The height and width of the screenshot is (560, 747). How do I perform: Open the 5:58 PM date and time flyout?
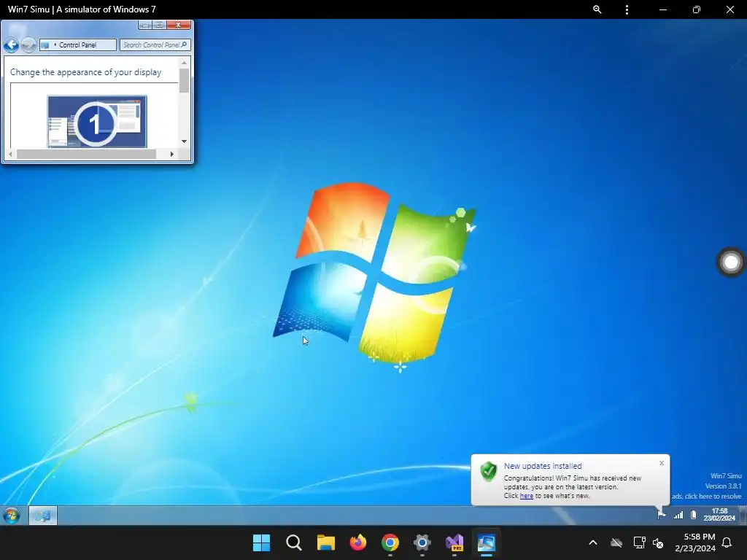tap(695, 542)
